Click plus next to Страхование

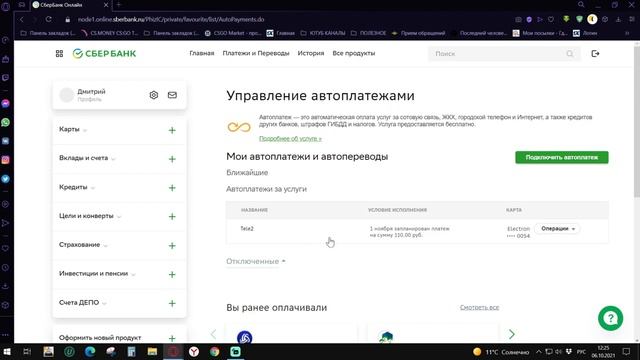pyautogui.click(x=172, y=245)
